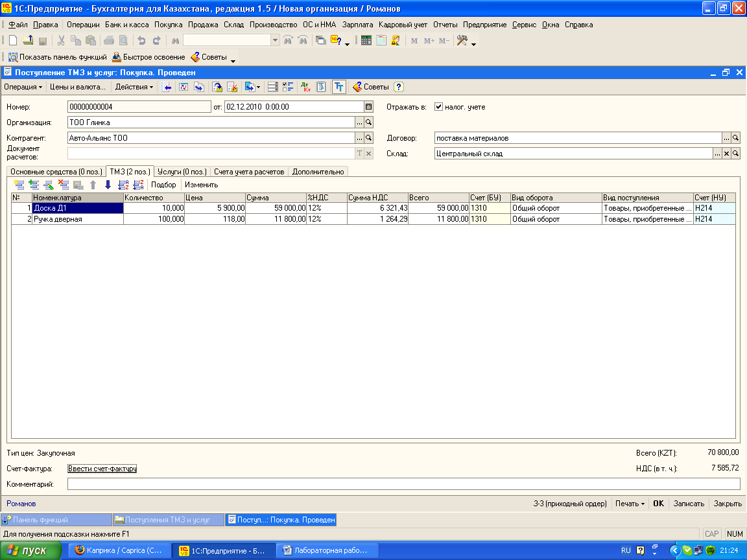Viewport: 747px width, 560px height.
Task: Switch to Дополнительно tab
Action: [318, 171]
